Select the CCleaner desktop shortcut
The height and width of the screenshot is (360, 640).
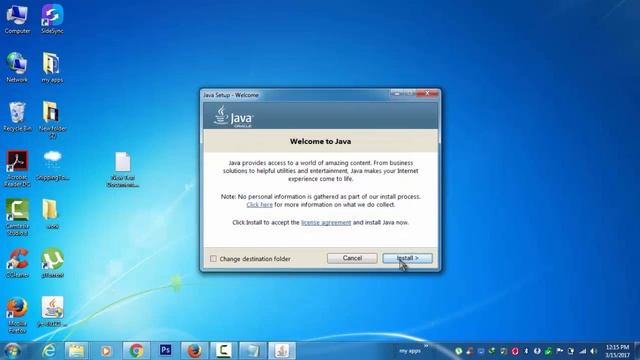point(17,263)
